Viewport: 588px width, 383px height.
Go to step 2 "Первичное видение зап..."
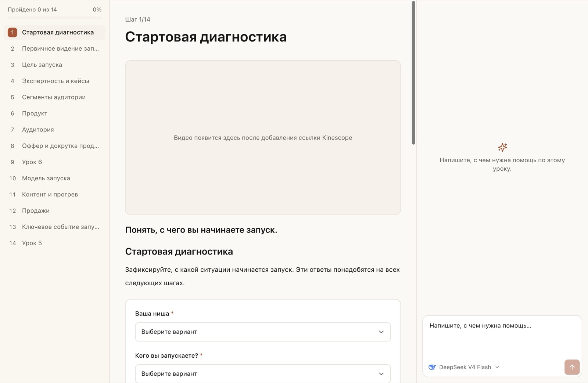pyautogui.click(x=55, y=48)
